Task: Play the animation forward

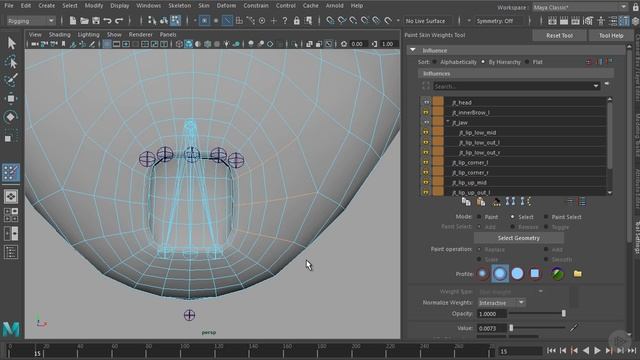Action: click(597, 350)
